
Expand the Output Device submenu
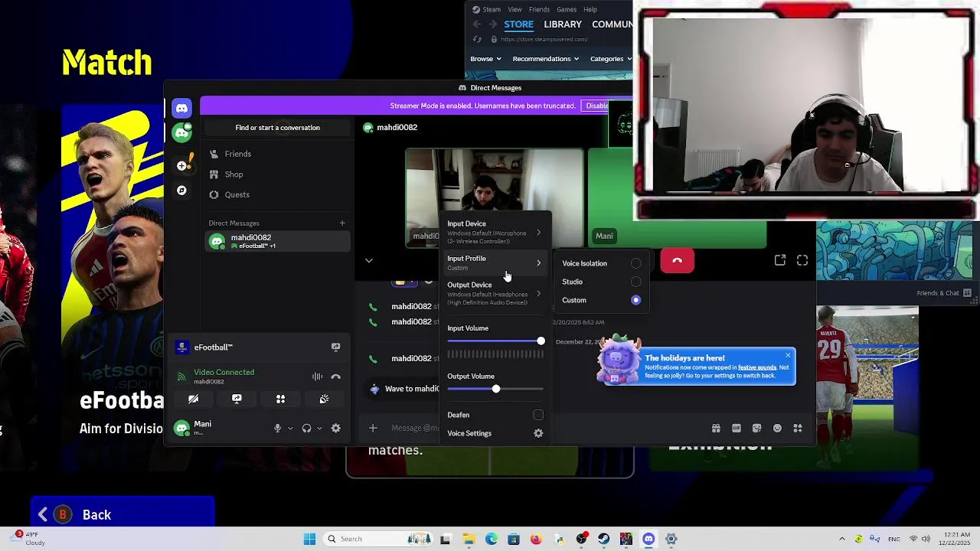(495, 293)
